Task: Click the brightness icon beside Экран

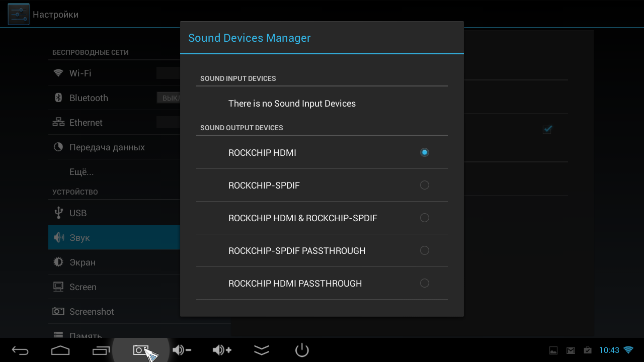Action: tap(58, 262)
